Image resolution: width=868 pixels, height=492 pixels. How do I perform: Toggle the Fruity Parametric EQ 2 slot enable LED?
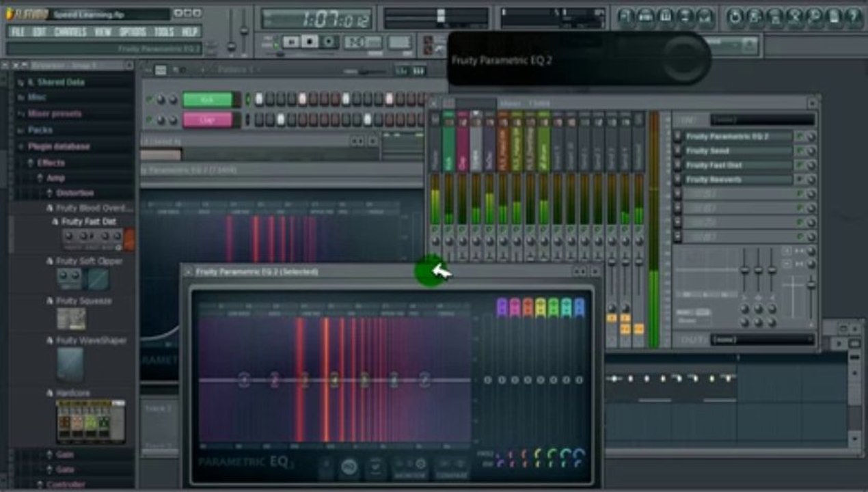coord(800,136)
